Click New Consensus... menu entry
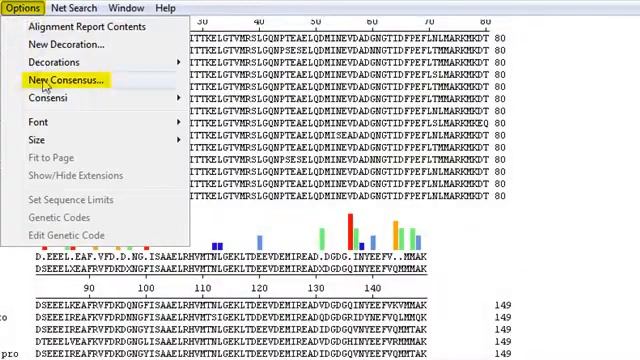640x360 pixels. pyautogui.click(x=66, y=80)
